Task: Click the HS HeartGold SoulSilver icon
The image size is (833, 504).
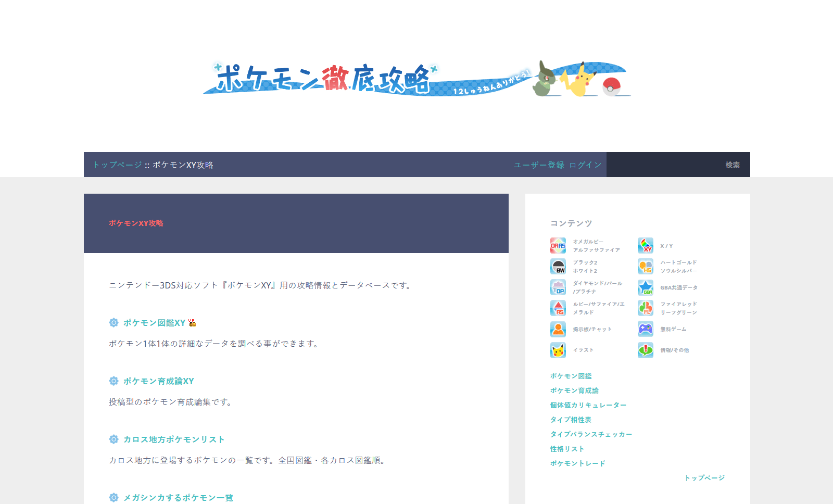Action: coord(646,267)
